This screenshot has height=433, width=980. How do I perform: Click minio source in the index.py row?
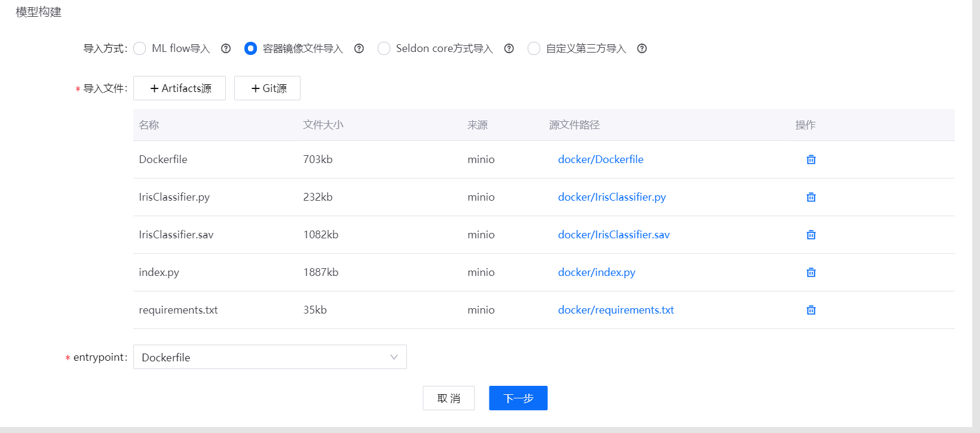pos(481,272)
